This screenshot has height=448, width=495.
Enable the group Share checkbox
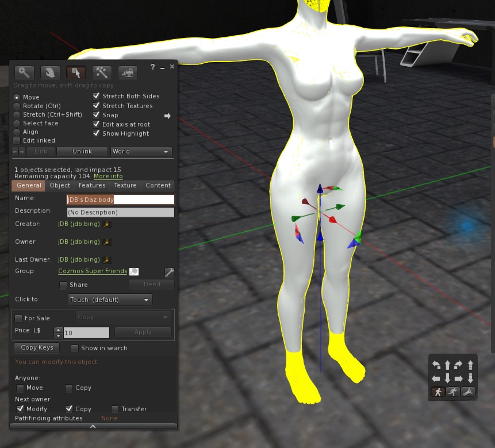click(x=63, y=285)
